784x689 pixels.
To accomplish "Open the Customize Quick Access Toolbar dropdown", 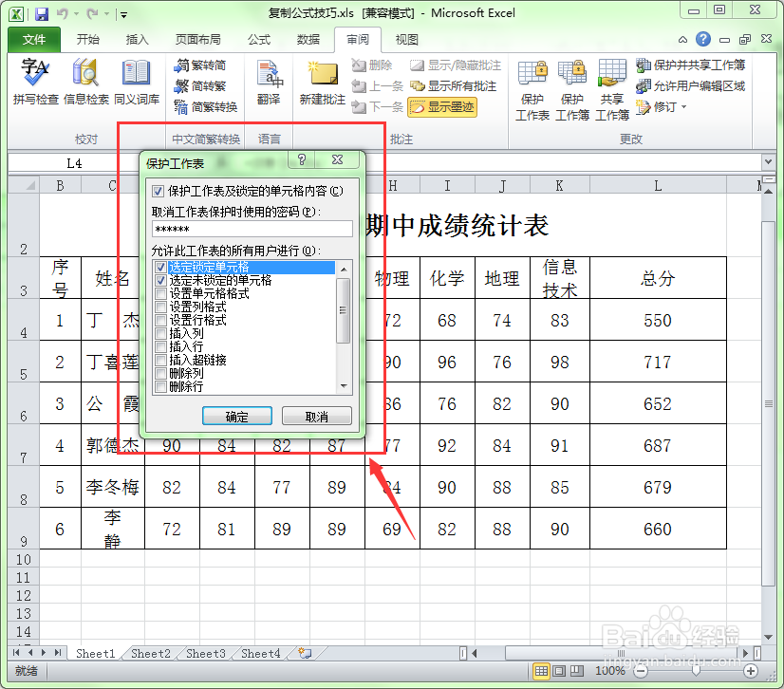I will coord(123,15).
